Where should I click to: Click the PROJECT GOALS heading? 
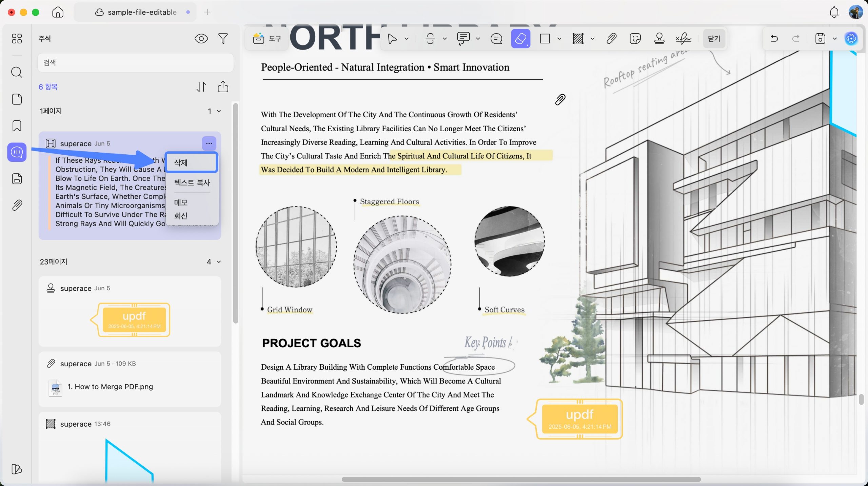(x=311, y=343)
